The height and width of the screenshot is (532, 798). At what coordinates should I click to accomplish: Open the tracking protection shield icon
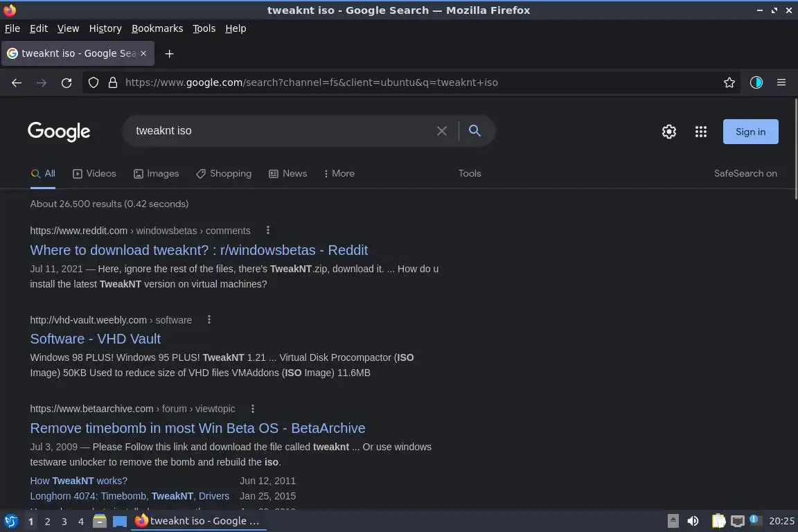pyautogui.click(x=93, y=82)
